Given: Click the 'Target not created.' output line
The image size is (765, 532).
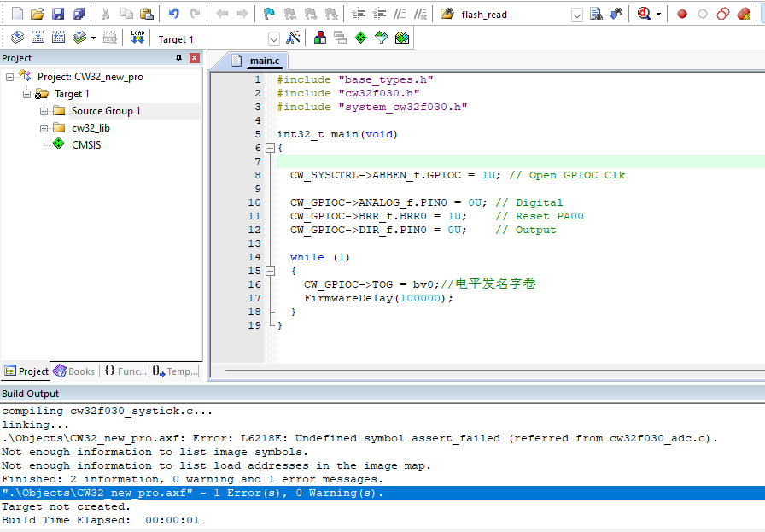Looking at the screenshot, I should click(x=67, y=506).
